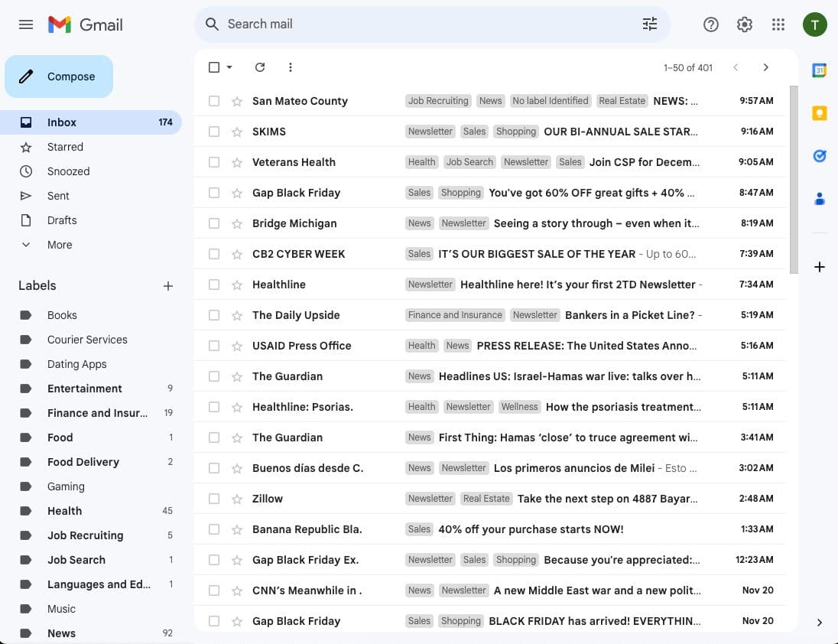
Task: Open the Inbox folder
Action: [91, 122]
